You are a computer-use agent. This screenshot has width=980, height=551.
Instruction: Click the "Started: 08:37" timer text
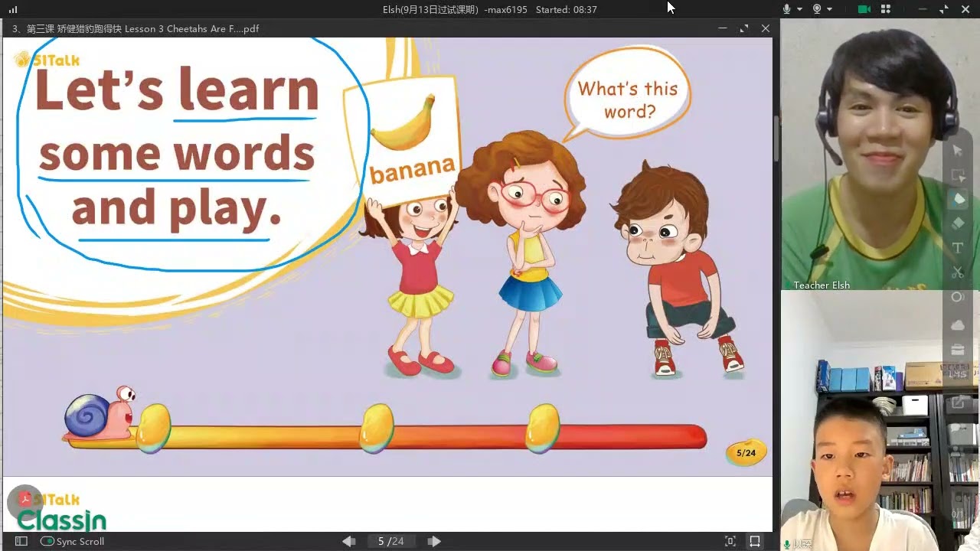[567, 9]
